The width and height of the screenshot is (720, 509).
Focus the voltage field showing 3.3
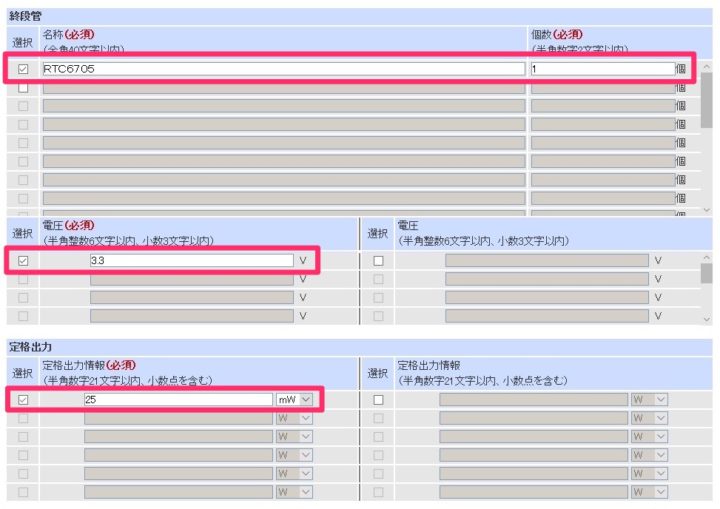191,260
